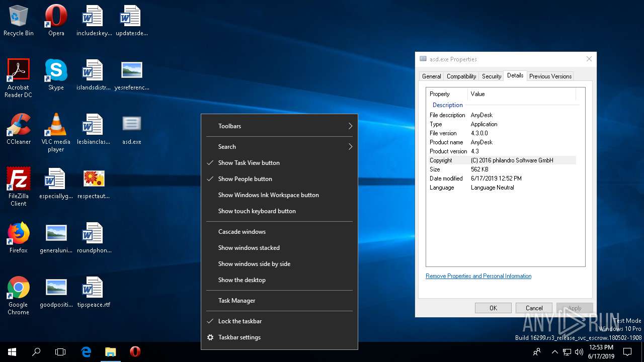Screen dimensions: 644x362
Task: Click the volume speaker tray icon
Action: coord(579,352)
